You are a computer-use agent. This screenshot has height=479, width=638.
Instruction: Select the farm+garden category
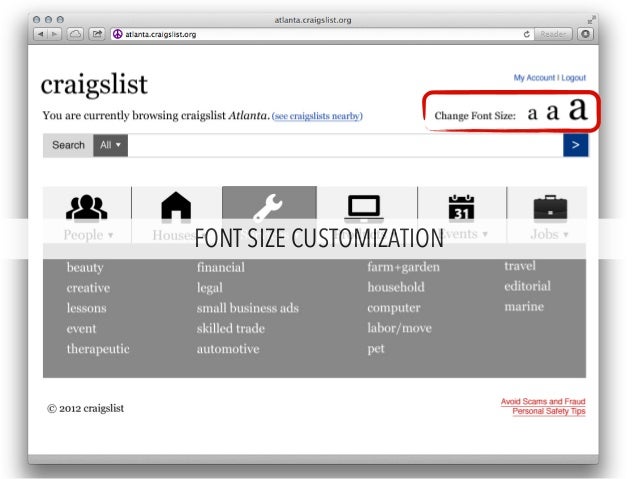pos(403,267)
